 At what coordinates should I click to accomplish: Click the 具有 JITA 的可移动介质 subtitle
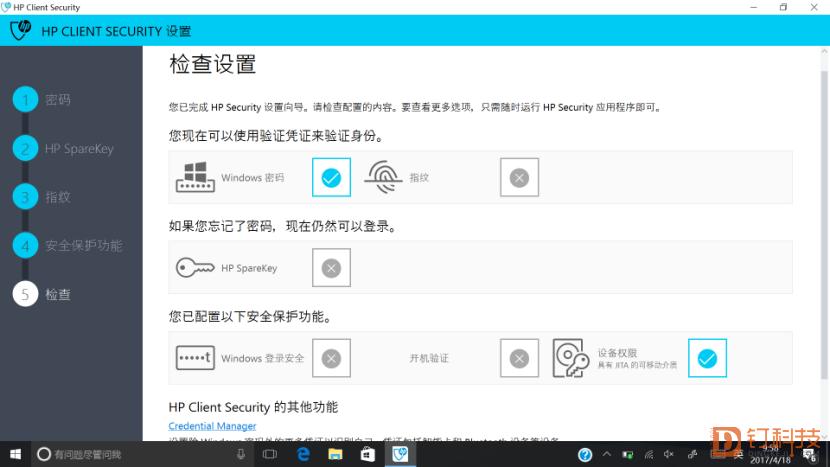coord(637,365)
